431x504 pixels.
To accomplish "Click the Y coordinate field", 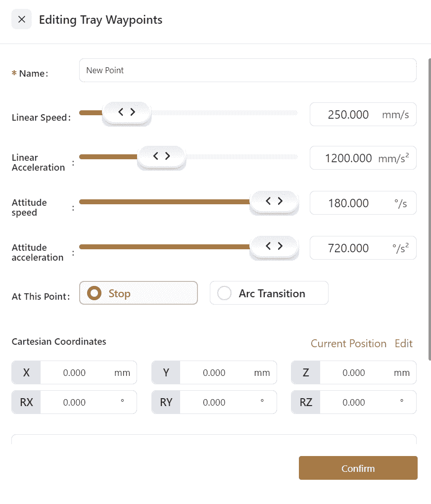I will click(214, 373).
